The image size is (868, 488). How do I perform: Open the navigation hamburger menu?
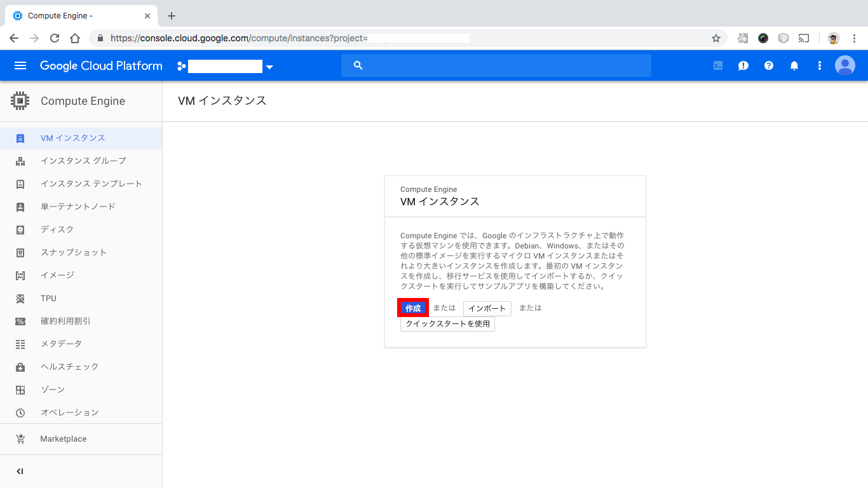coord(20,65)
